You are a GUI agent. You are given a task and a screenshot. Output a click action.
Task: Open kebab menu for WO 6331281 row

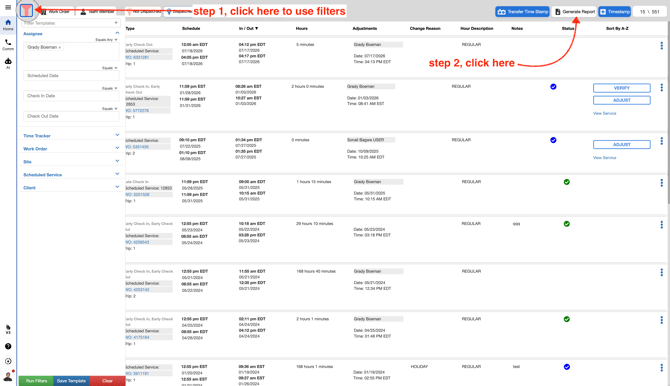point(661,46)
